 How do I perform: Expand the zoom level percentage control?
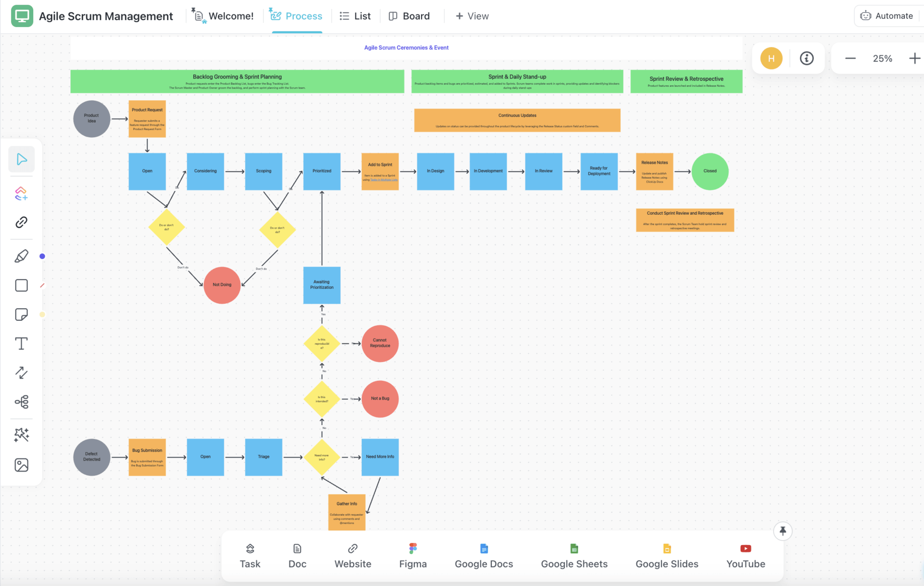pyautogui.click(x=882, y=57)
